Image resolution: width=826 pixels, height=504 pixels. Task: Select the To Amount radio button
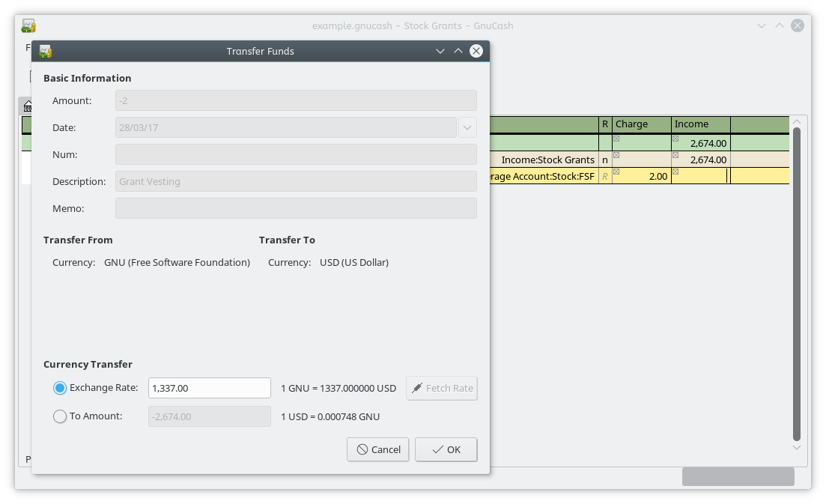pyautogui.click(x=60, y=416)
